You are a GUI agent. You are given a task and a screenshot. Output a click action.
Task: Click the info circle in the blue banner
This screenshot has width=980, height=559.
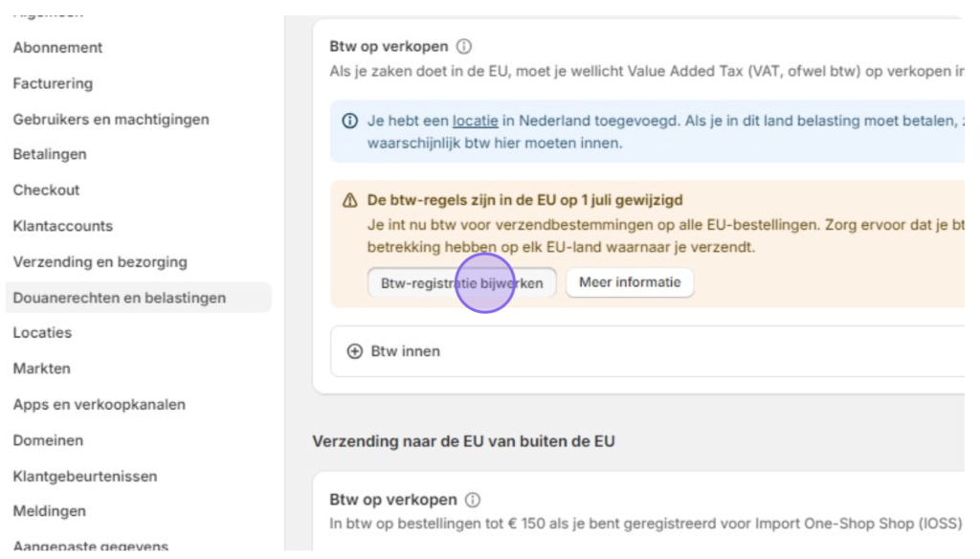tap(350, 121)
